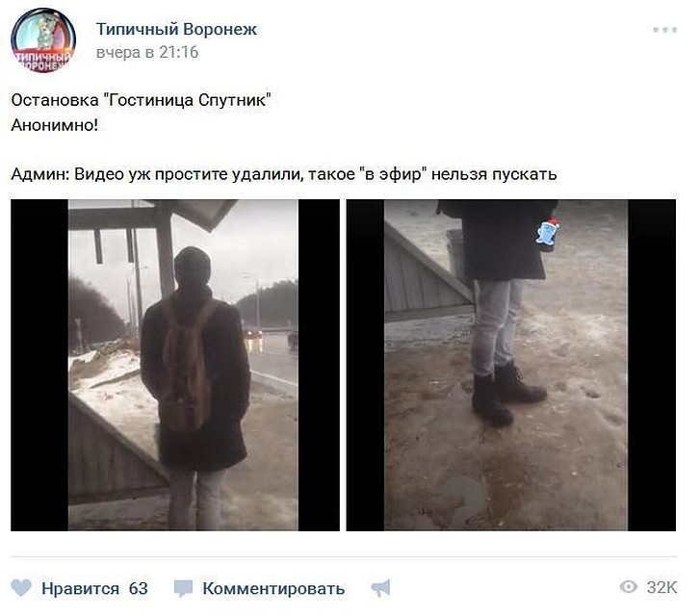Click the comment speech bubble icon
This screenshot has height=616, width=700.
point(183,588)
